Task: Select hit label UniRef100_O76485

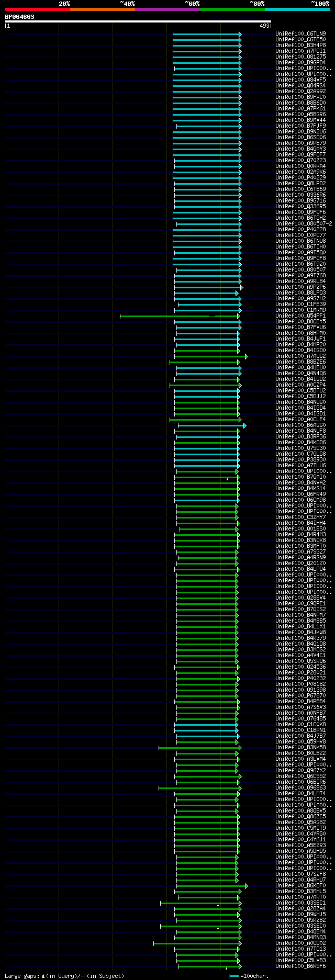Action: click(x=300, y=719)
